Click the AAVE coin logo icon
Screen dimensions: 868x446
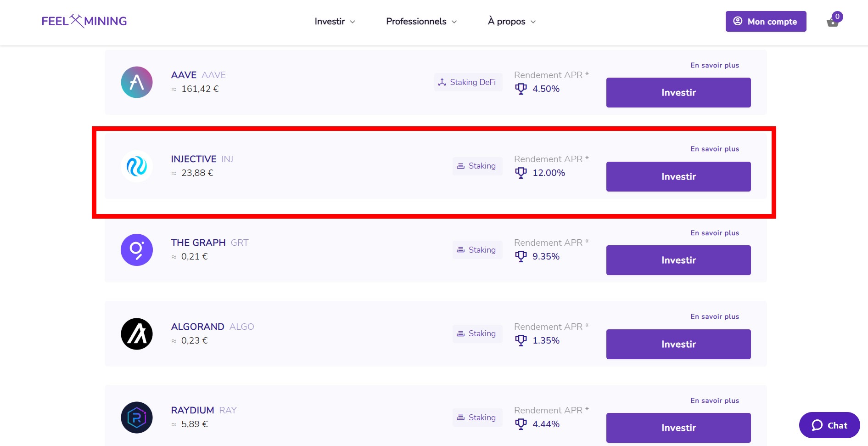(x=136, y=82)
